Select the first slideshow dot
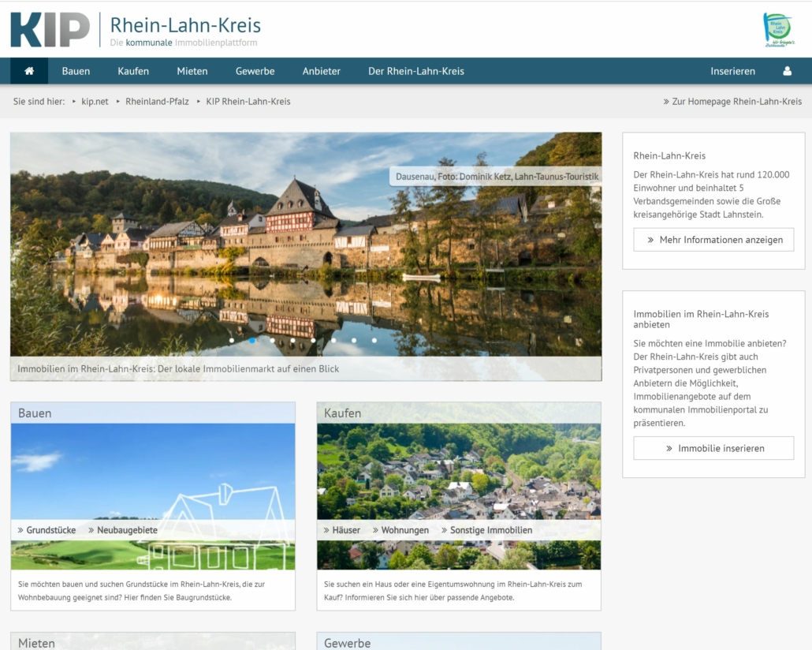Image resolution: width=812 pixels, height=650 pixels. coord(232,341)
